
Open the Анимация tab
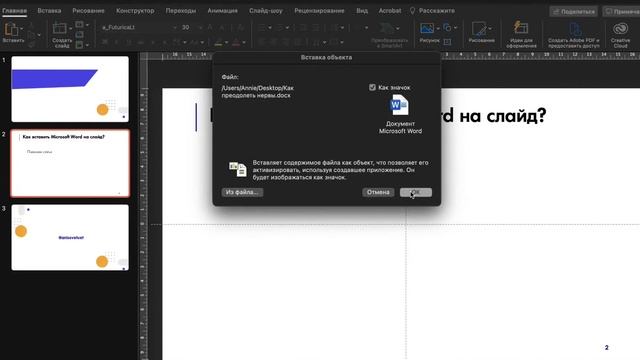coord(222,11)
